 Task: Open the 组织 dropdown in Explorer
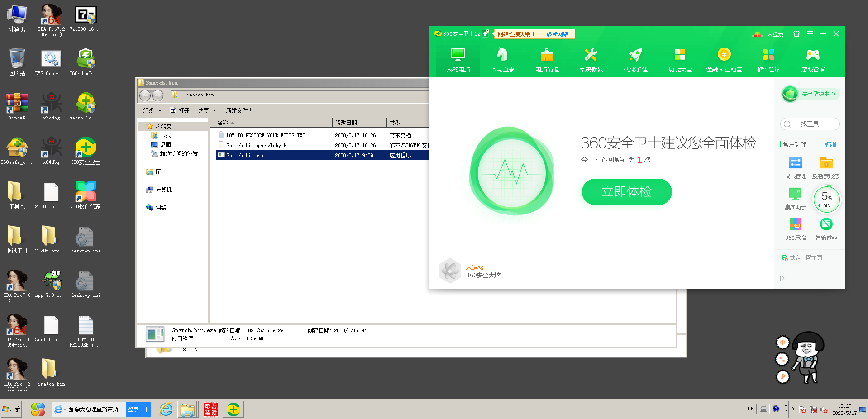152,110
